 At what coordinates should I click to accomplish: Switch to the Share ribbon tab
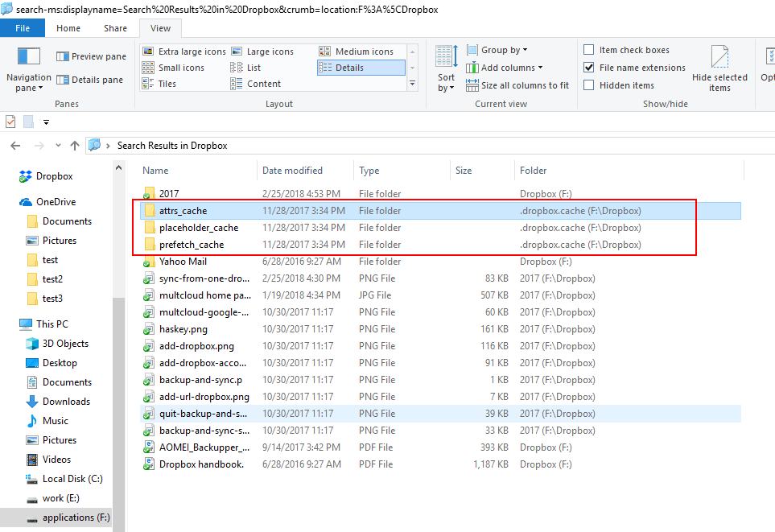pos(114,27)
